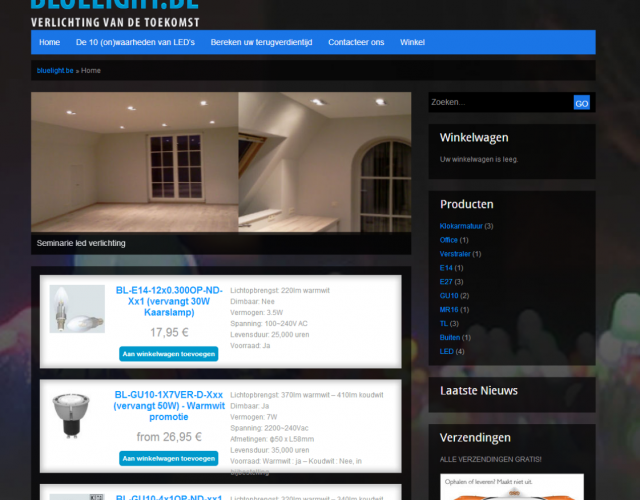This screenshot has height=500, width=640.
Task: Open the TL product category
Action: (444, 323)
